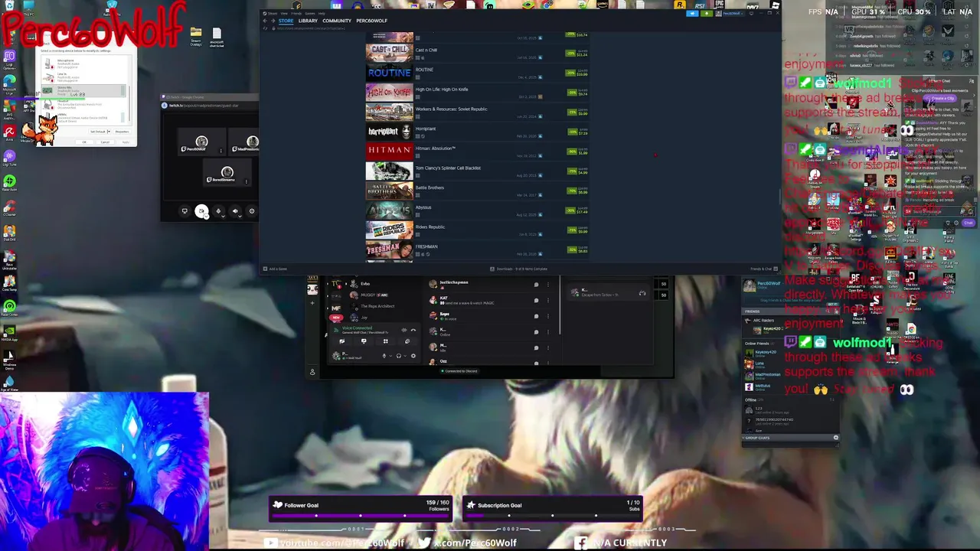Open Discord activities launcher icon
This screenshot has height=551, width=980.
(386, 341)
